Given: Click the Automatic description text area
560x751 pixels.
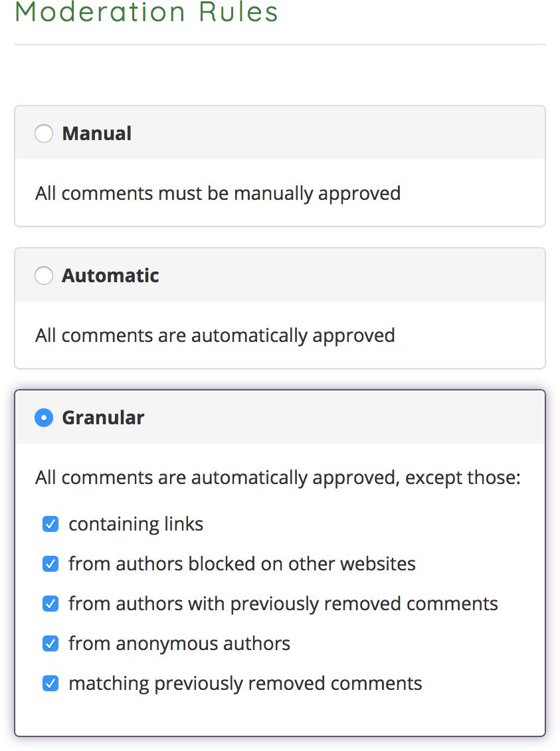Looking at the screenshot, I should pos(215,335).
